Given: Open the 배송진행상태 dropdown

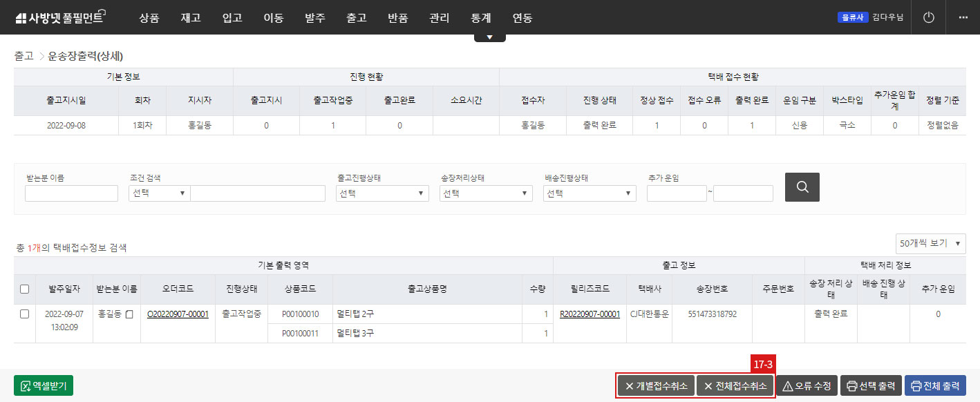Looking at the screenshot, I should [x=589, y=193].
